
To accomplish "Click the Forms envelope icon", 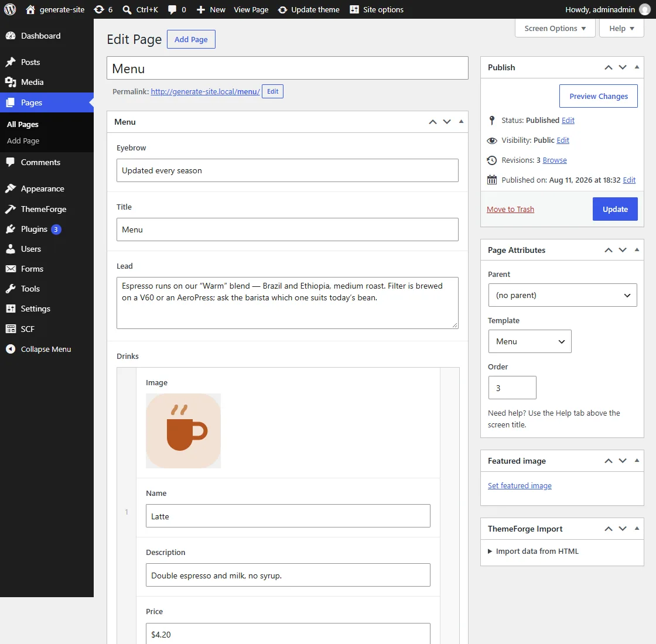I will (11, 269).
